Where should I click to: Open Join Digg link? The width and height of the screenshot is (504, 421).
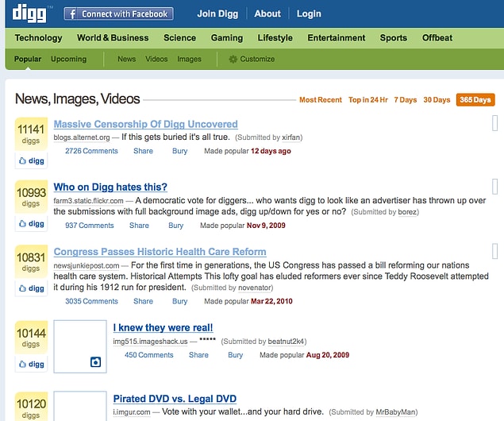point(217,14)
